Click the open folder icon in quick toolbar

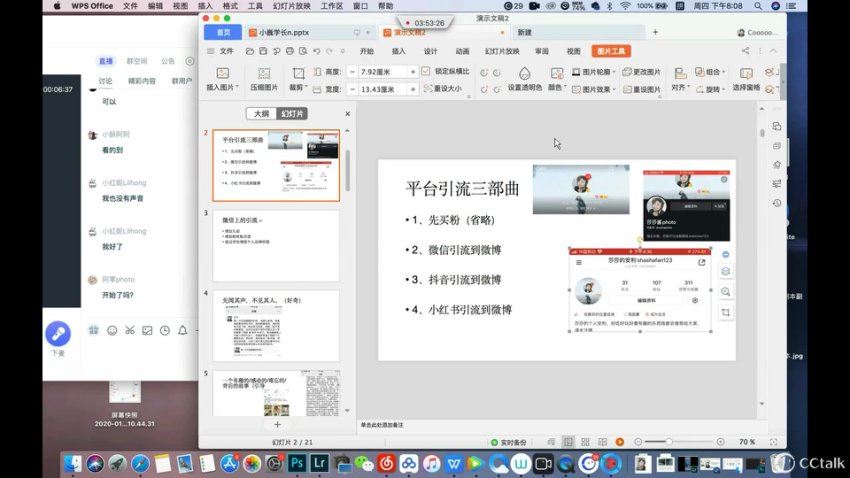point(249,51)
